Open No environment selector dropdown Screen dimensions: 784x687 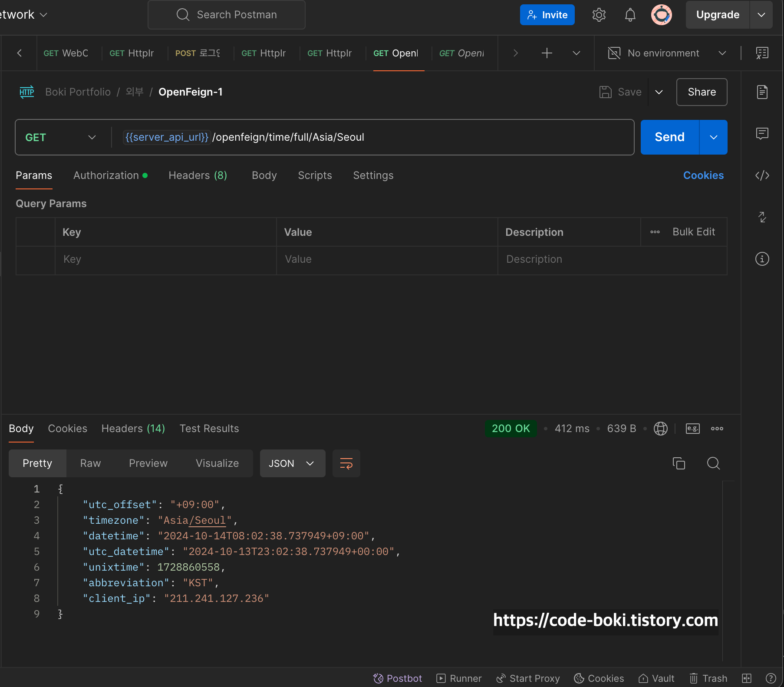point(667,53)
